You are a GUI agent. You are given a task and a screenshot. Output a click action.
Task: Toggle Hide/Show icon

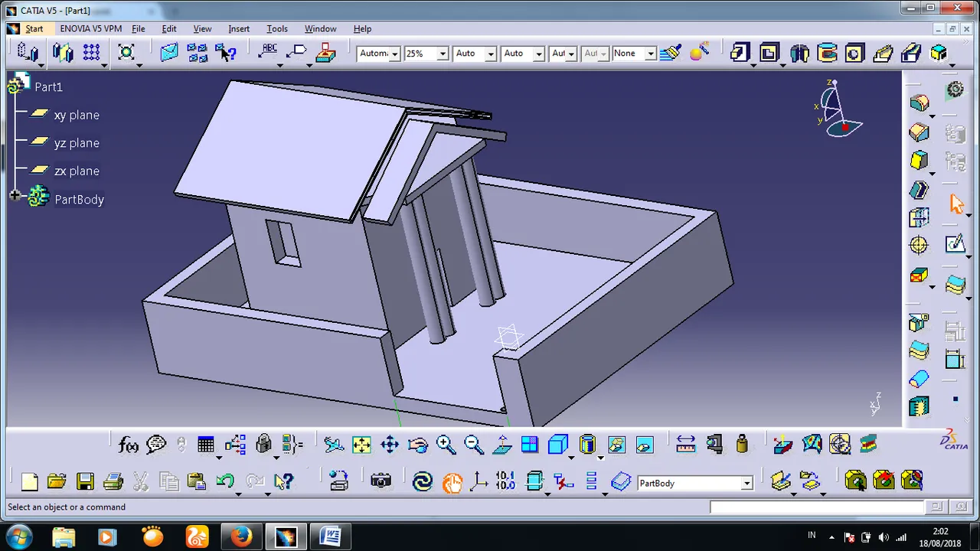616,445
